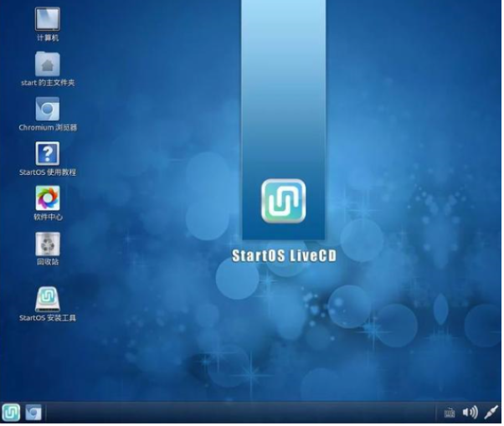Select the StartOS 安装工具 label text
The height and width of the screenshot is (426, 504).
pyautogui.click(x=48, y=318)
